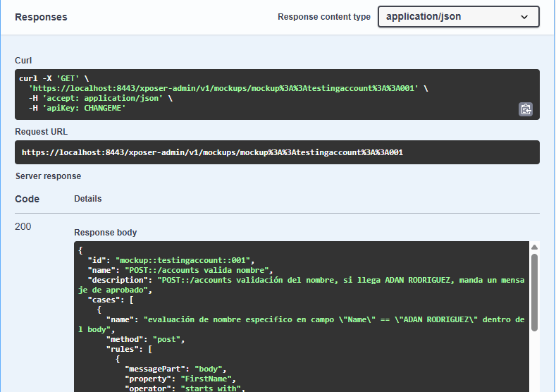This screenshot has height=392, width=556.
Task: Click the Responses section heading
Action: (41, 17)
